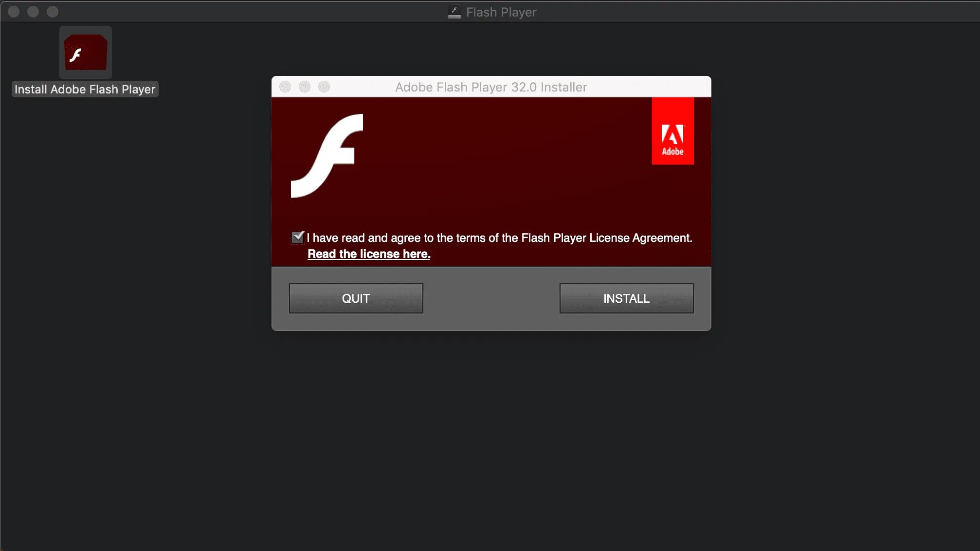Click the QUIT button
The height and width of the screenshot is (551, 980).
point(356,298)
